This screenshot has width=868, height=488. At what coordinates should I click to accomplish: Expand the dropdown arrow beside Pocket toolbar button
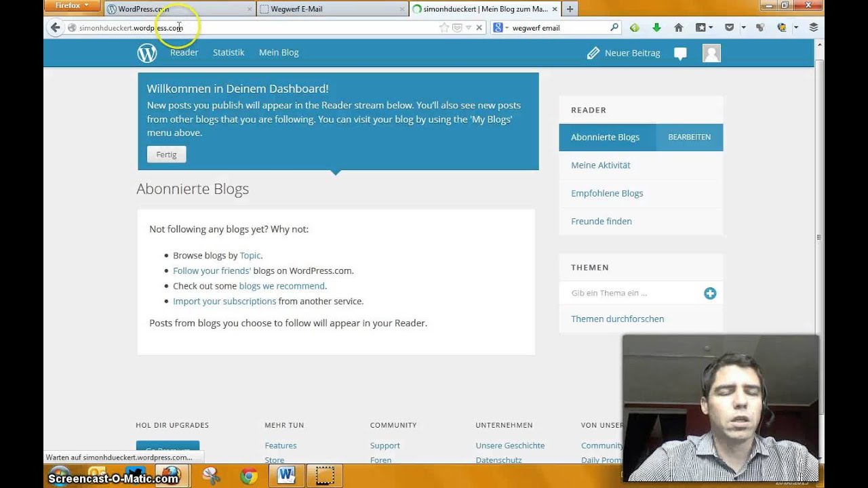click(743, 28)
